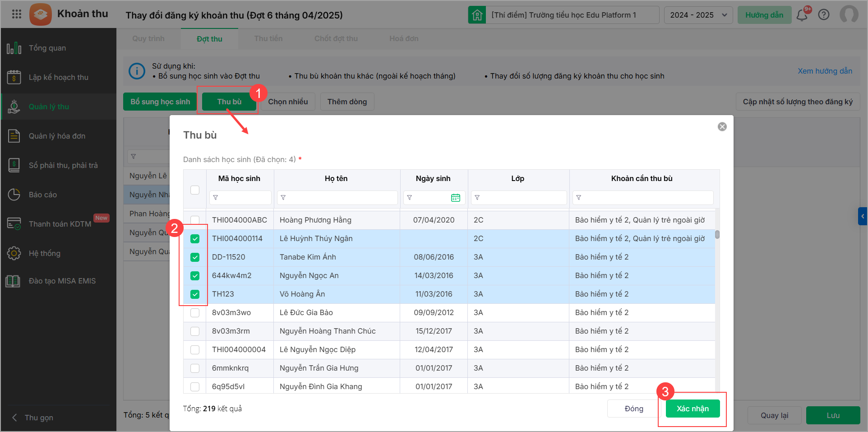This screenshot has height=432, width=868.
Task: Open the school selector dropdown
Action: point(564,15)
